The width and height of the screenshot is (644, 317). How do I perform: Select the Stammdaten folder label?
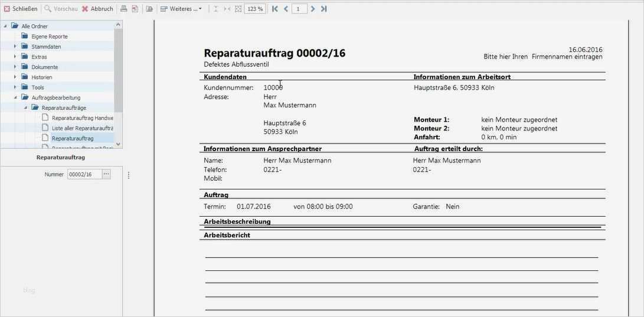click(x=46, y=47)
